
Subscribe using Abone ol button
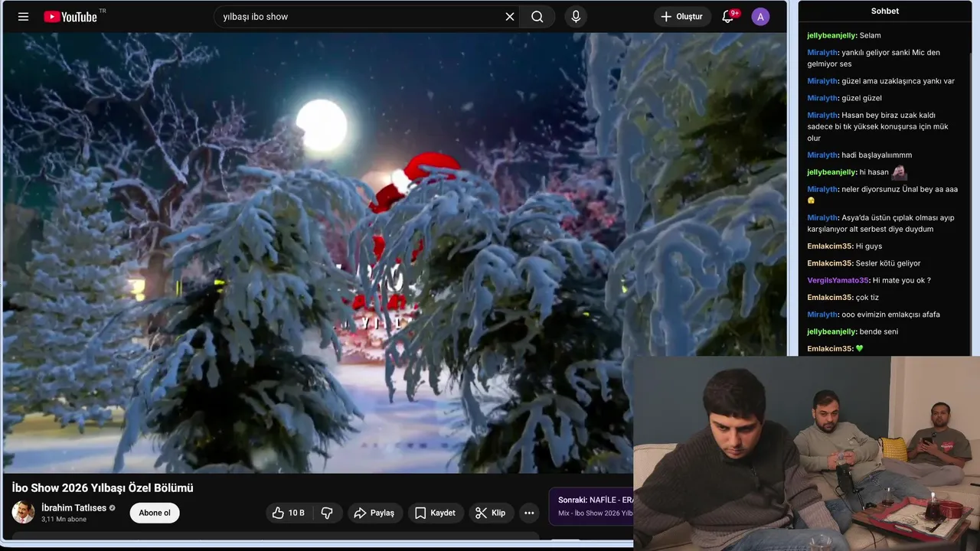(155, 513)
